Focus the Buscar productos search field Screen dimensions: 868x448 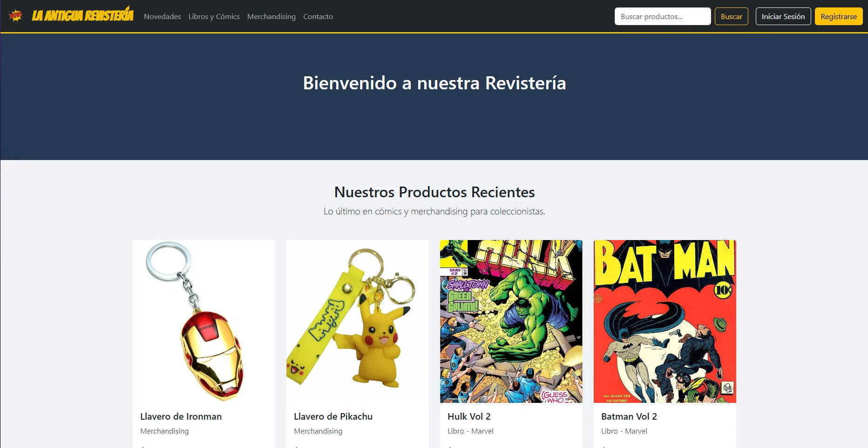coord(662,17)
